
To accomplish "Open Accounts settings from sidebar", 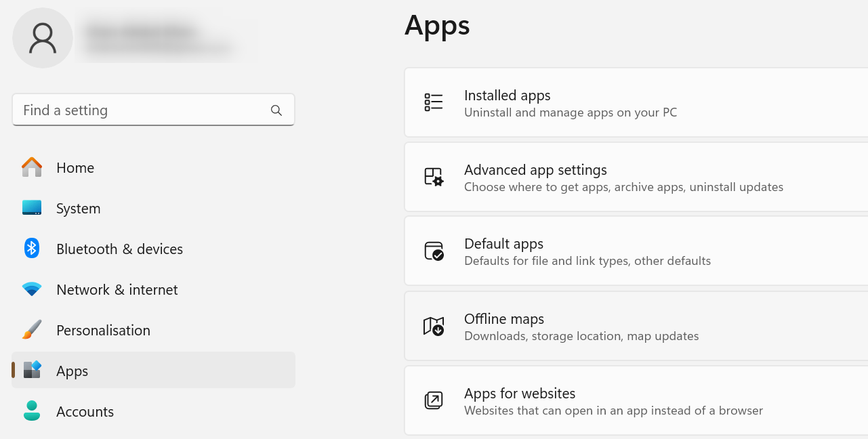I will coord(85,411).
